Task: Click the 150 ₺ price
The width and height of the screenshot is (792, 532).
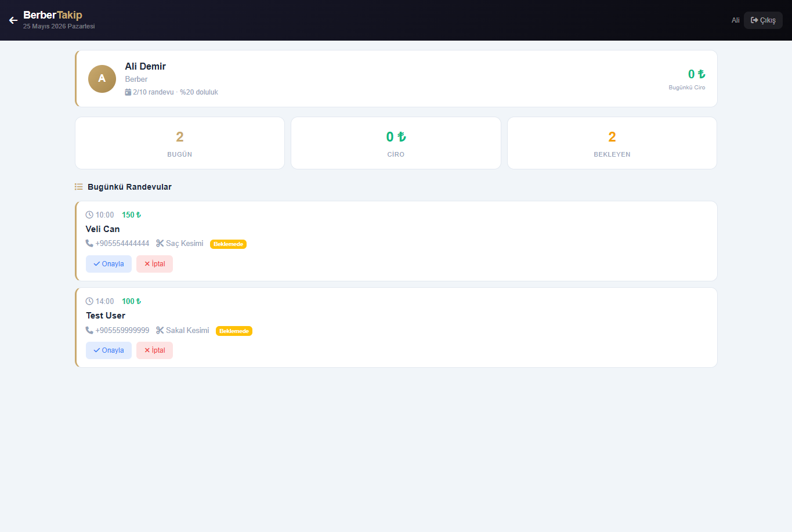Action: pos(132,215)
